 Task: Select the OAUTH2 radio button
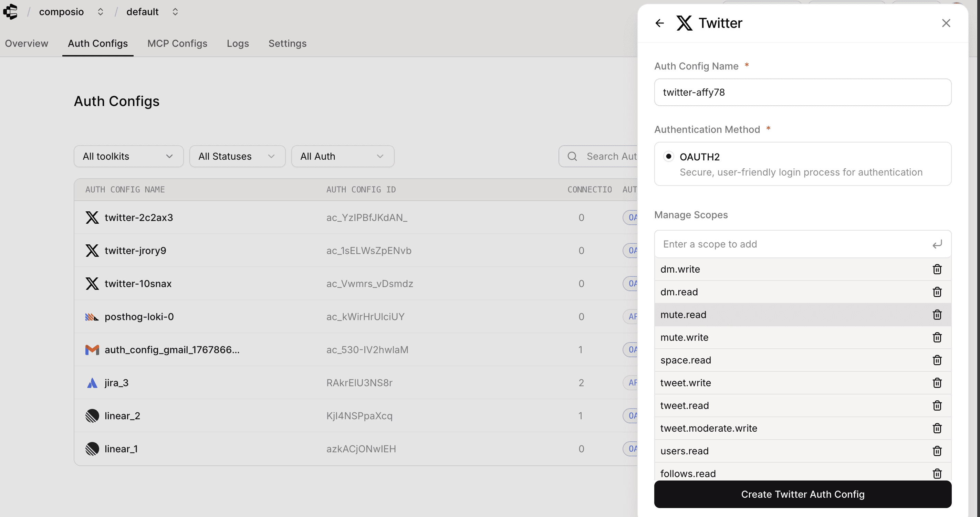click(668, 156)
